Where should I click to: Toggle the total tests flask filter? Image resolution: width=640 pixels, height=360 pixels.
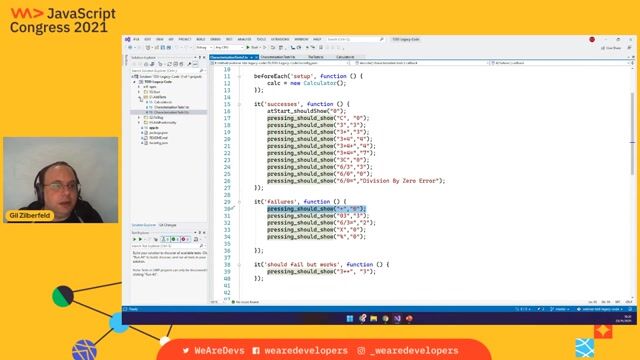coord(164,239)
